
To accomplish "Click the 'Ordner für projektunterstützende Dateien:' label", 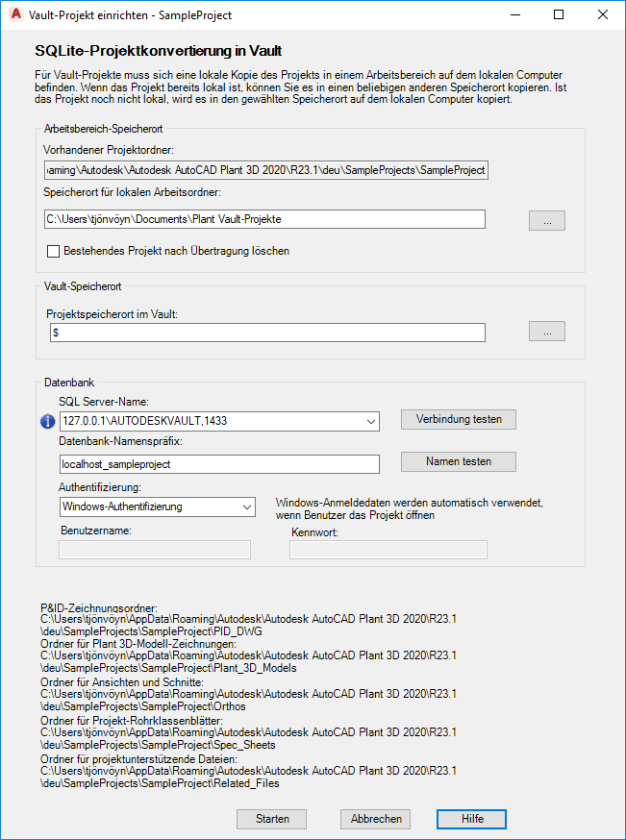I will (x=139, y=759).
